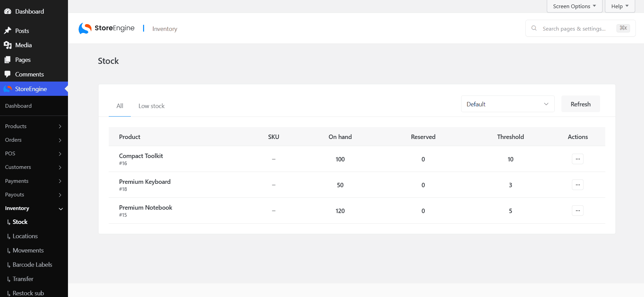644x297 pixels.
Task: Open actions menu for Premium Notebook
Action: pos(578,211)
